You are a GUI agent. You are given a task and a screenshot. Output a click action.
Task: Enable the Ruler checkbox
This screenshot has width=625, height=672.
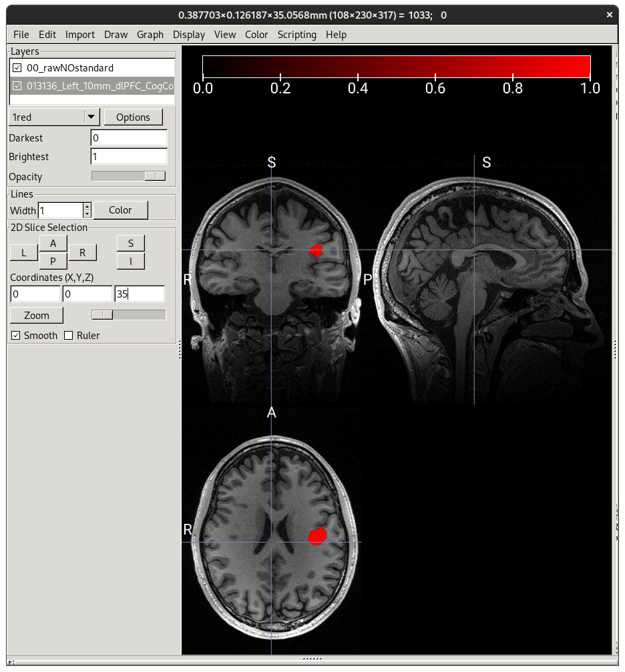click(x=68, y=336)
